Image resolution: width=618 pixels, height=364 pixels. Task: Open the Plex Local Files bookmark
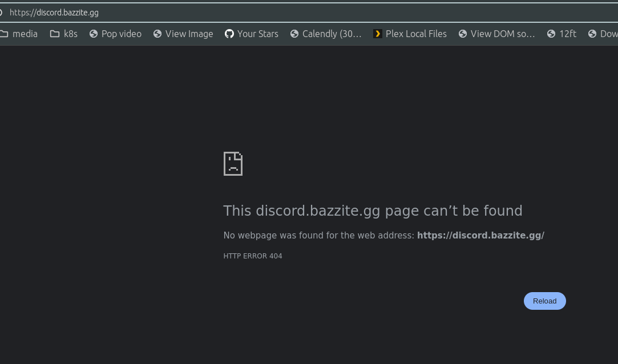pyautogui.click(x=410, y=34)
